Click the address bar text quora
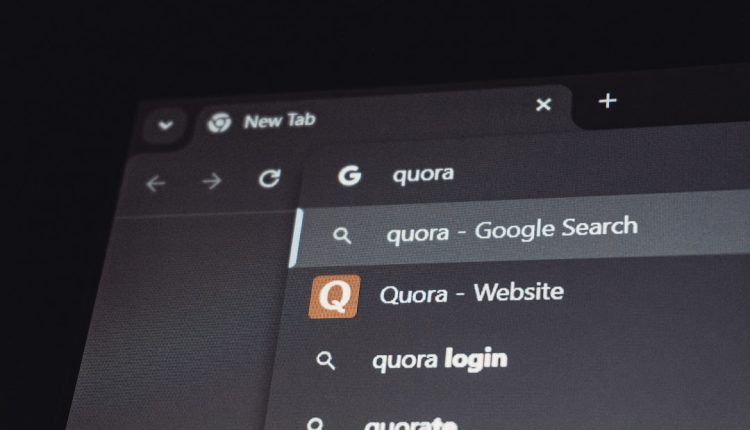Screen dimensions: 750x430 pos(423,175)
